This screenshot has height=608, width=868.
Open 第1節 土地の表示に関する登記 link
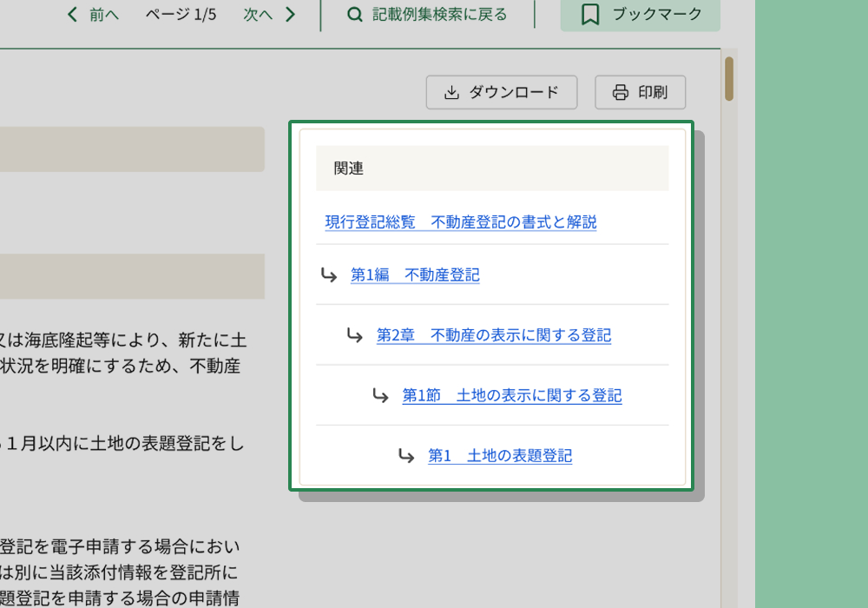coord(512,395)
